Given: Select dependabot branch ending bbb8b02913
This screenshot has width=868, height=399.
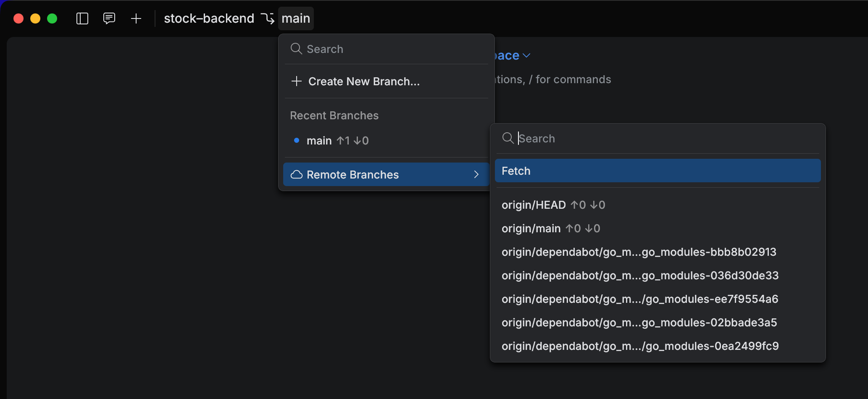Looking at the screenshot, I should 639,252.
